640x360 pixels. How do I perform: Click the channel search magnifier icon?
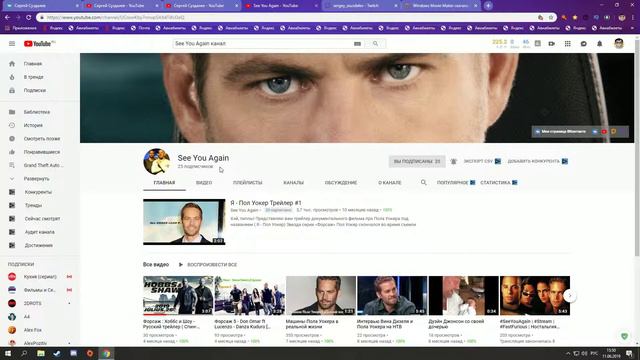(424, 182)
